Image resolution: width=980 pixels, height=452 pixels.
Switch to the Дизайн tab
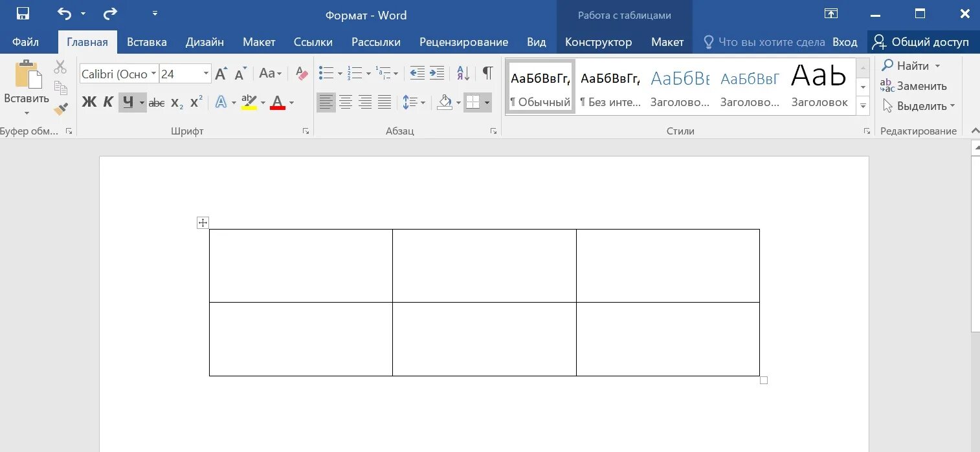(205, 42)
